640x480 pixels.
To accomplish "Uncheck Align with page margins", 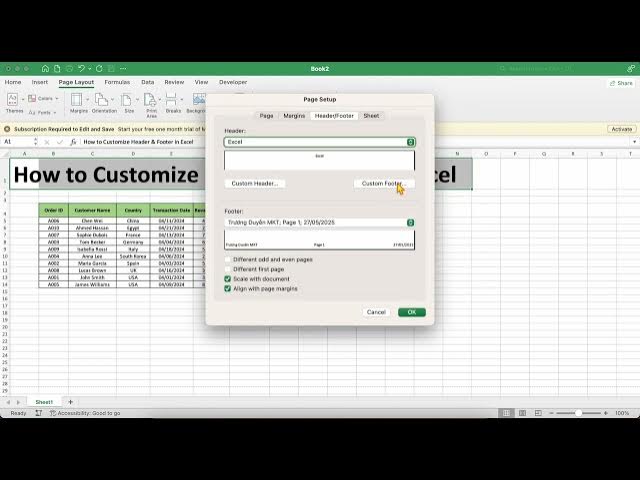I will pos(228,289).
